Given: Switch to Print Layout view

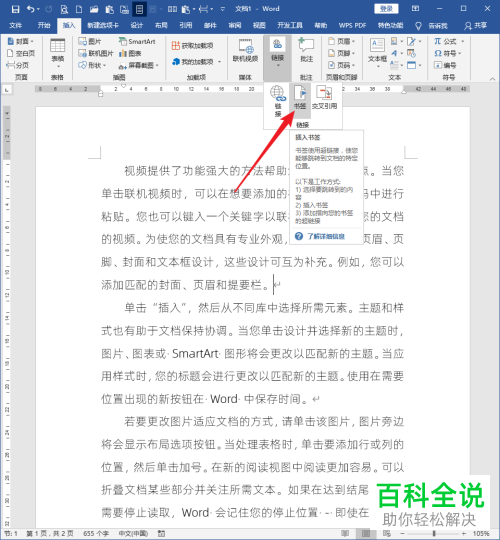Looking at the screenshot, I should pos(366,533).
